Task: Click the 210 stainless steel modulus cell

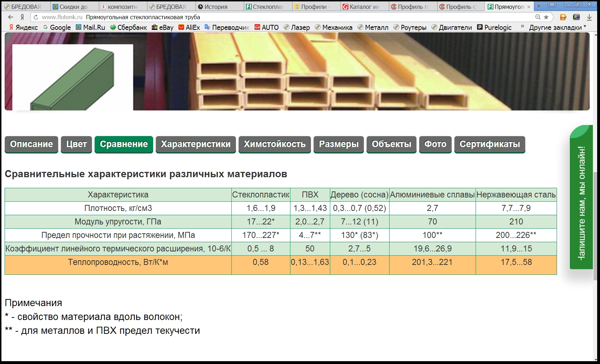Action: click(x=516, y=222)
